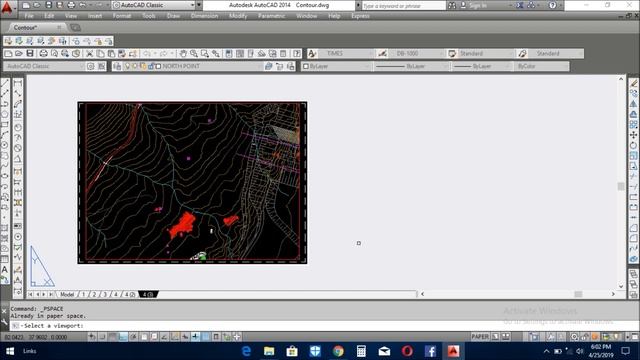Click the Plot printer icon in Standard toolbar
The image size is (640, 360).
[43, 53]
